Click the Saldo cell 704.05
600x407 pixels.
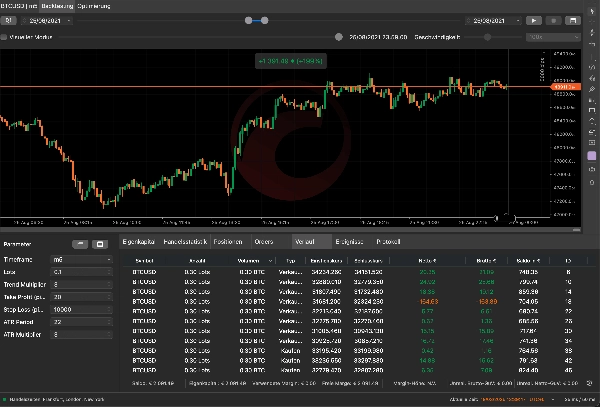528,302
